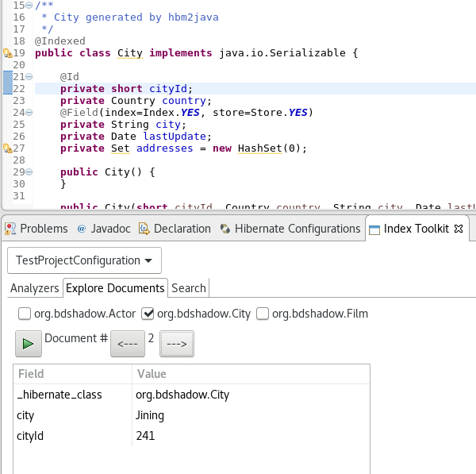The image size is (476, 474).
Task: Enable the org.bdshadow.Film checkbox
Action: click(263, 314)
